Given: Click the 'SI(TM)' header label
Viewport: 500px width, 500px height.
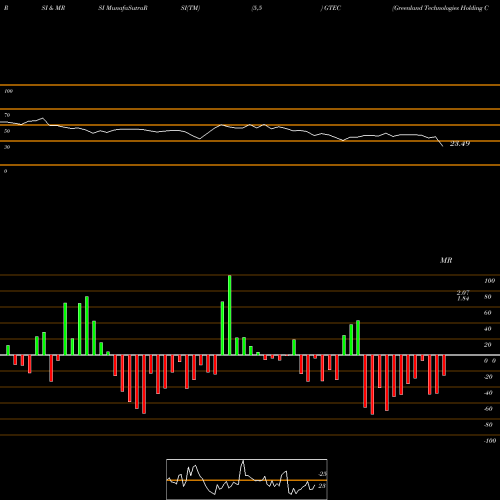Looking at the screenshot, I should tap(190, 8).
